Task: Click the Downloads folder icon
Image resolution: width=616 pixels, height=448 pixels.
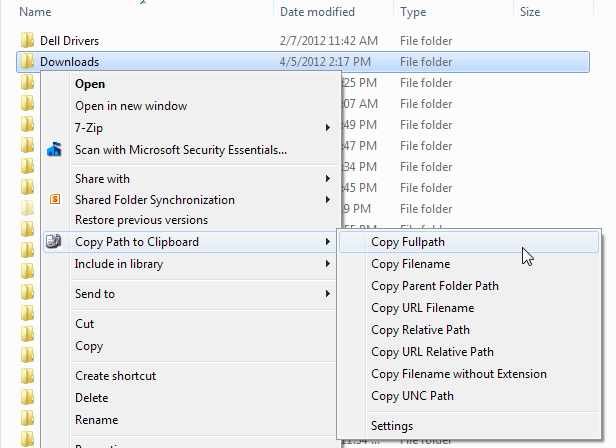Action: (27, 61)
